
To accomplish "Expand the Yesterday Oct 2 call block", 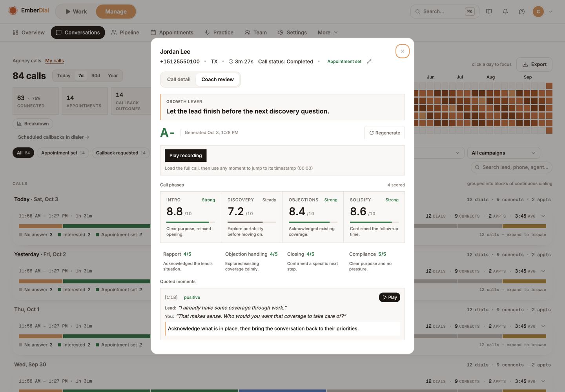I will [543, 271].
